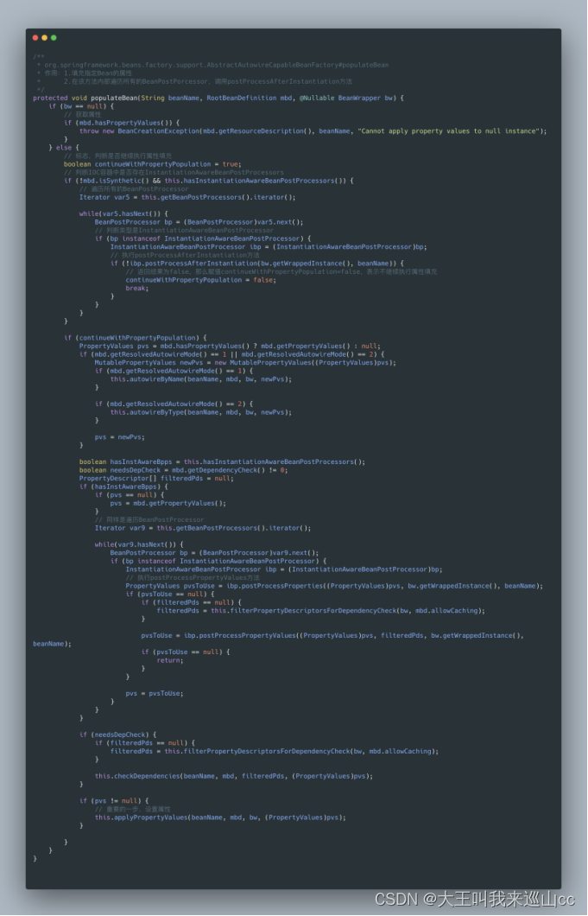This screenshot has height=916, width=588.
Task: Click the 'PropertyValues pvs = mbd.hasPropertyValues()' line
Action: click(x=230, y=346)
